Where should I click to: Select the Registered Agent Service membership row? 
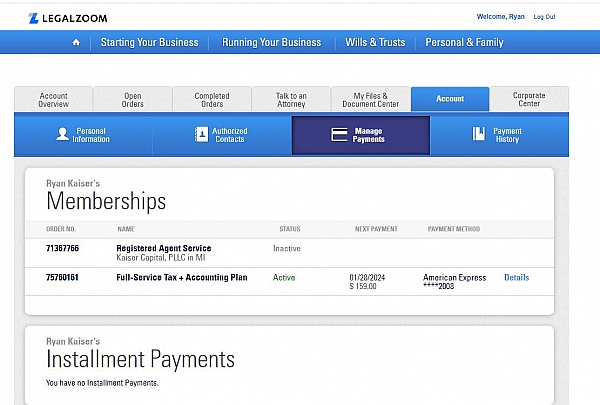point(163,248)
